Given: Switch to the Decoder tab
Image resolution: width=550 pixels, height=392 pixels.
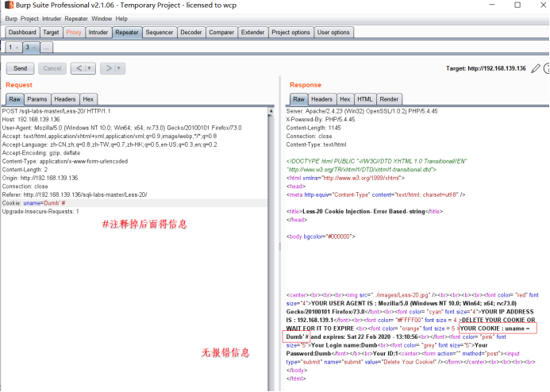Looking at the screenshot, I should tap(191, 33).
